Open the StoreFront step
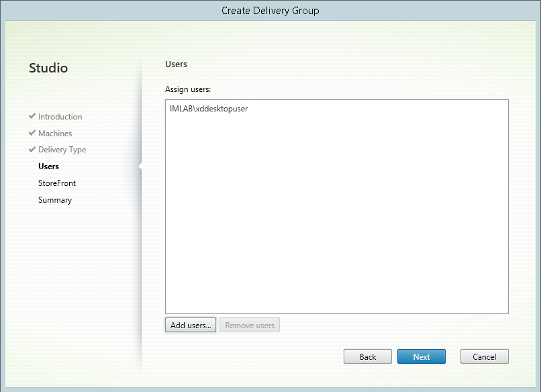The width and height of the screenshot is (541, 392). point(57,183)
